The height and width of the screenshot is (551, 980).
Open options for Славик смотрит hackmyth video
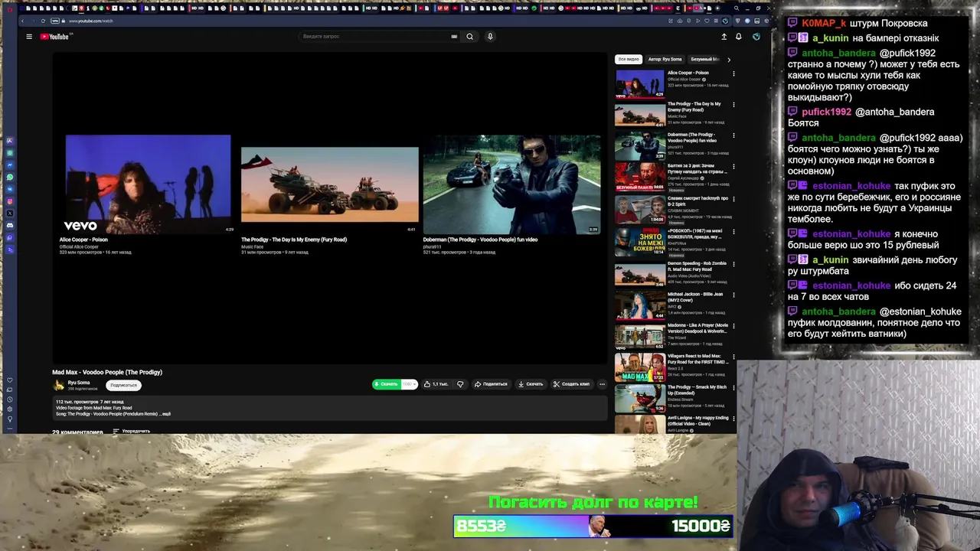coord(733,199)
